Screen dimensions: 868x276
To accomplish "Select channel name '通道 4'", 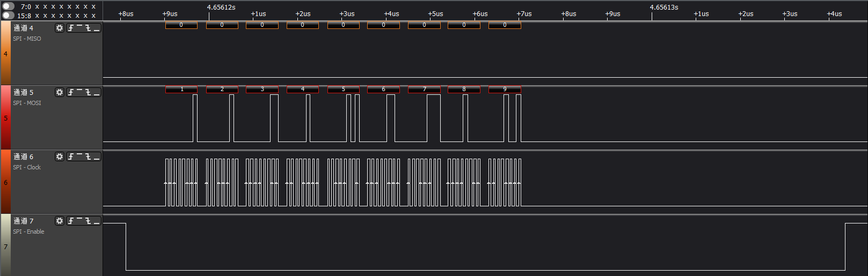I will click(x=23, y=28).
